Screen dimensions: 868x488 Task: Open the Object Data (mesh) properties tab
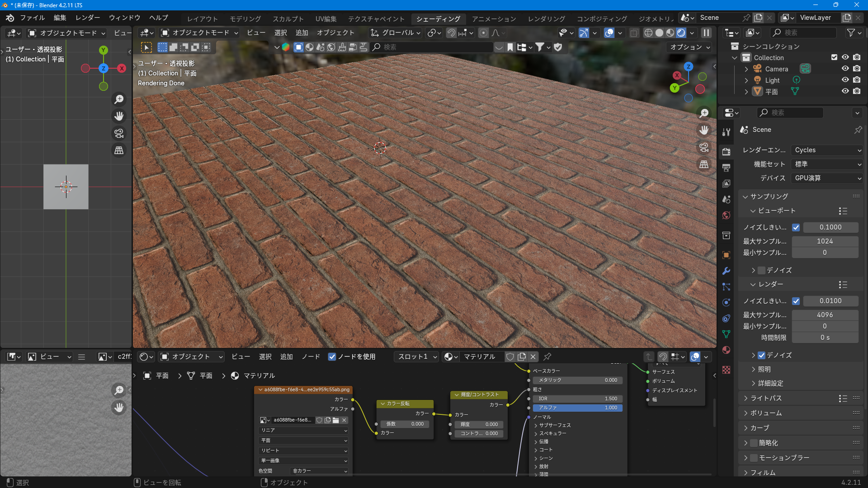[x=726, y=334]
